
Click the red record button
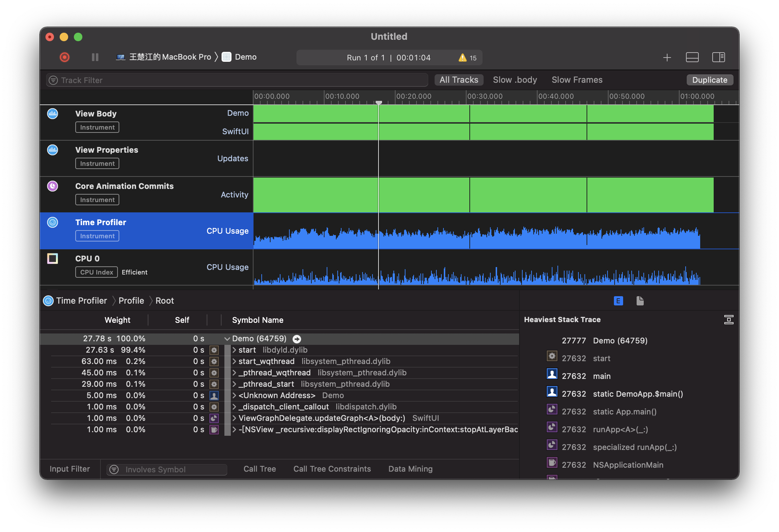point(65,57)
